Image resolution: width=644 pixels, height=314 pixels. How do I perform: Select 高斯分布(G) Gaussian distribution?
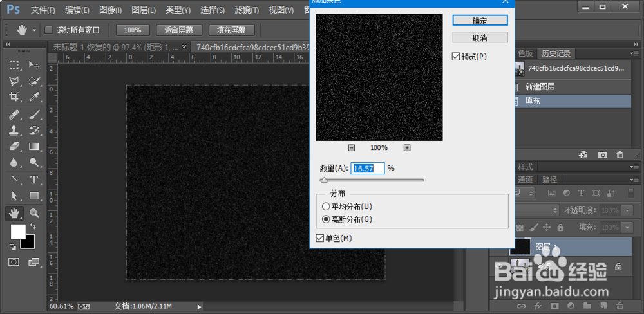326,219
